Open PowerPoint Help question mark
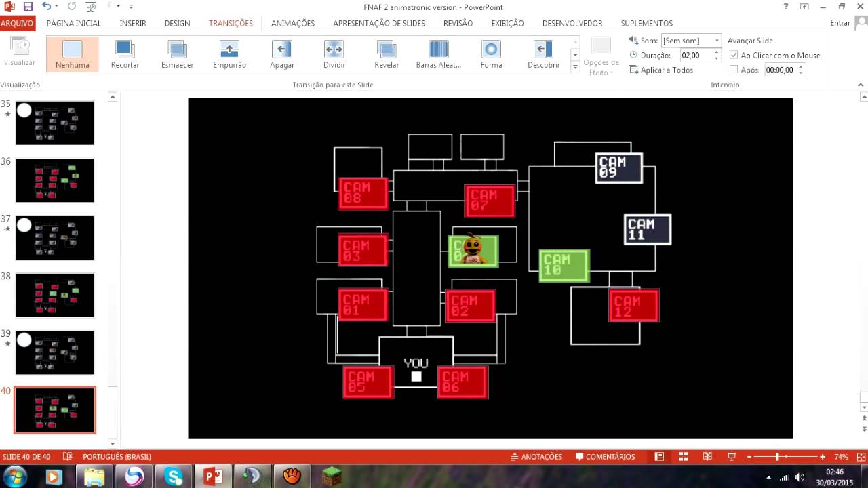This screenshot has height=488, width=868. click(786, 6)
